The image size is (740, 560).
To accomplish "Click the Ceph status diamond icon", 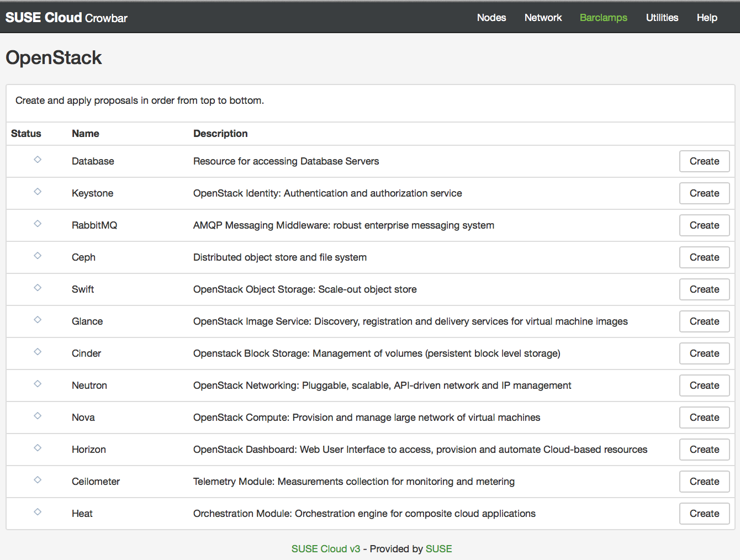I will (x=38, y=256).
